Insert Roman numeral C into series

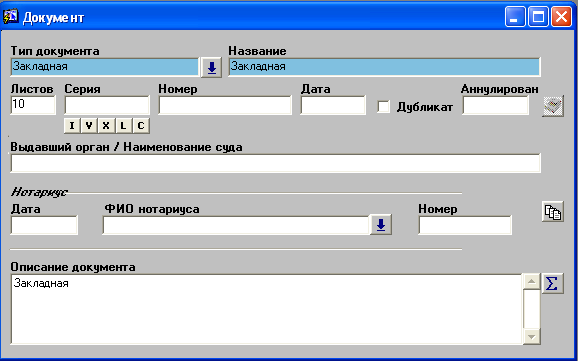(141, 126)
